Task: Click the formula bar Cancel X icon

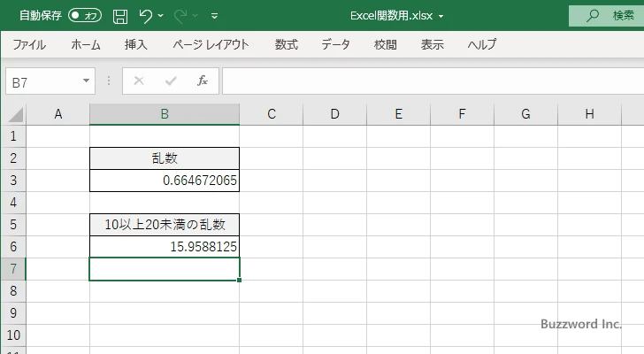Action: pyautogui.click(x=139, y=81)
